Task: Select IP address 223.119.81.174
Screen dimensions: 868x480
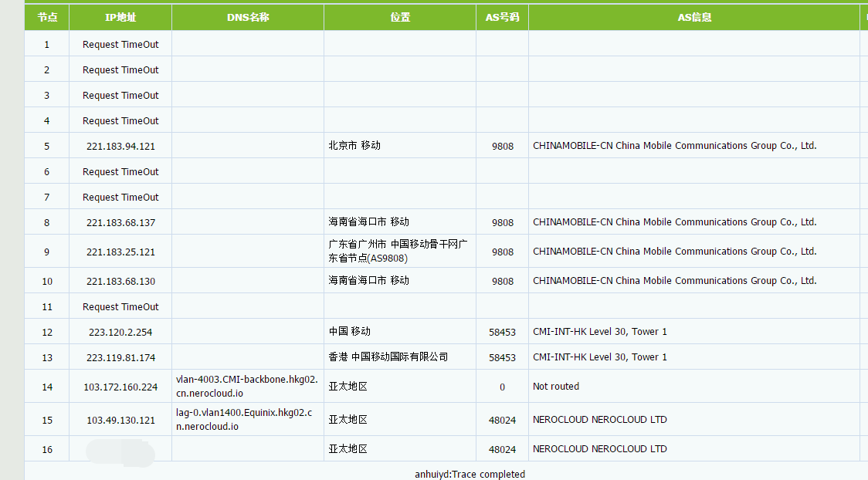Action: coord(120,357)
